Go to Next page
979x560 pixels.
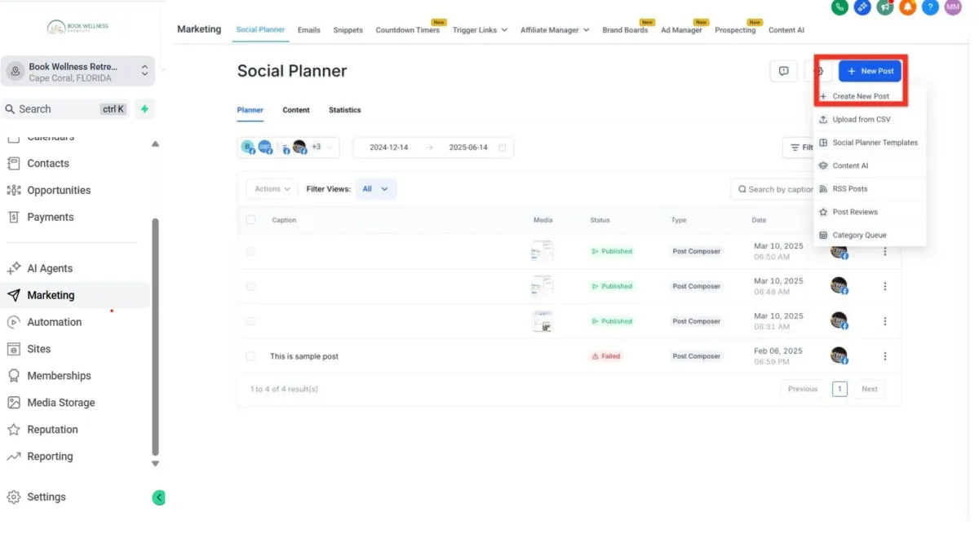tap(870, 389)
